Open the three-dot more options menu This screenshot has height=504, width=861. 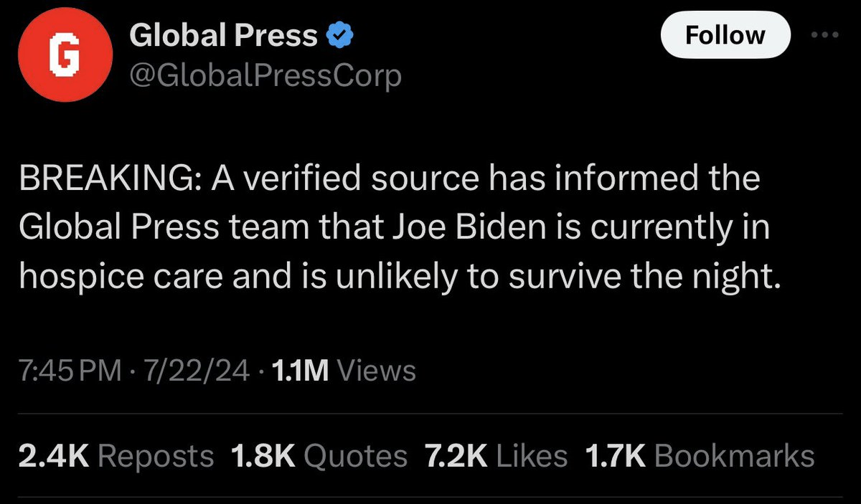826,34
